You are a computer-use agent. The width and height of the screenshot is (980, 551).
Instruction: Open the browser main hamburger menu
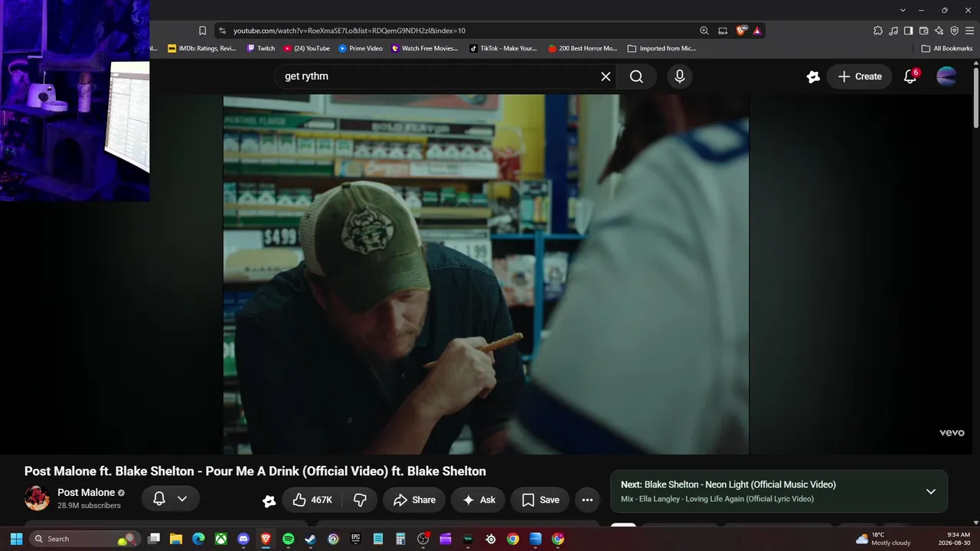(x=969, y=31)
